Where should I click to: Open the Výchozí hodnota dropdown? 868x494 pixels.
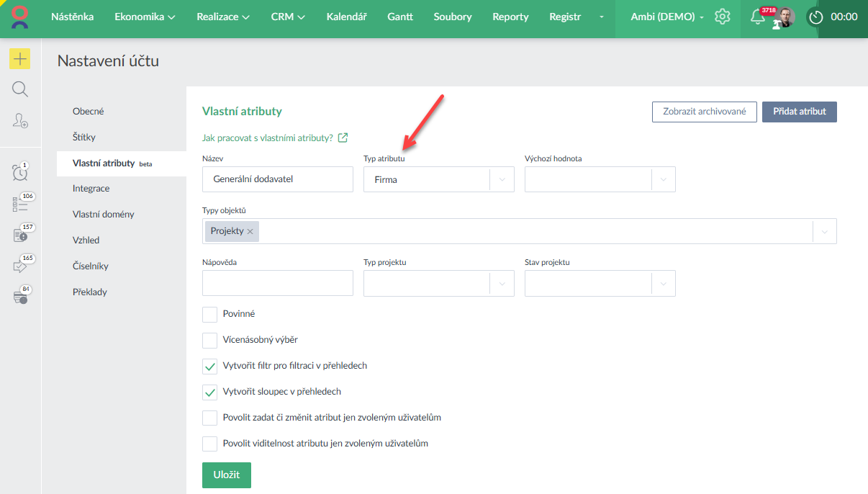point(663,179)
